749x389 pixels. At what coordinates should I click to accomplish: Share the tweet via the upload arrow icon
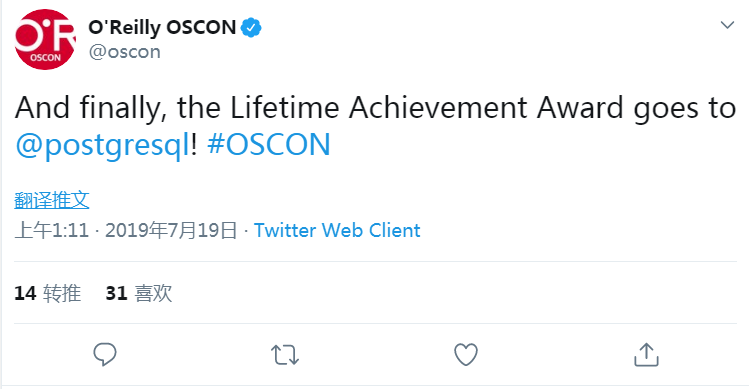[646, 355]
